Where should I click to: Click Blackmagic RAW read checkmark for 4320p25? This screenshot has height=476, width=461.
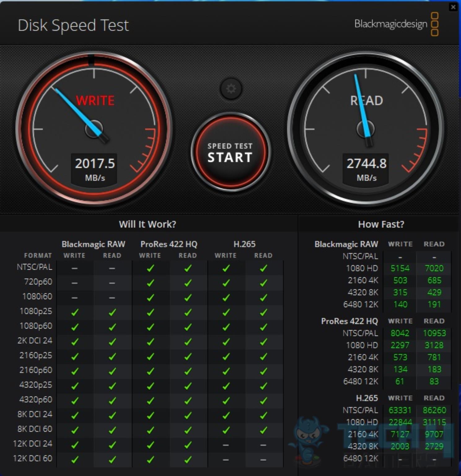112,386
